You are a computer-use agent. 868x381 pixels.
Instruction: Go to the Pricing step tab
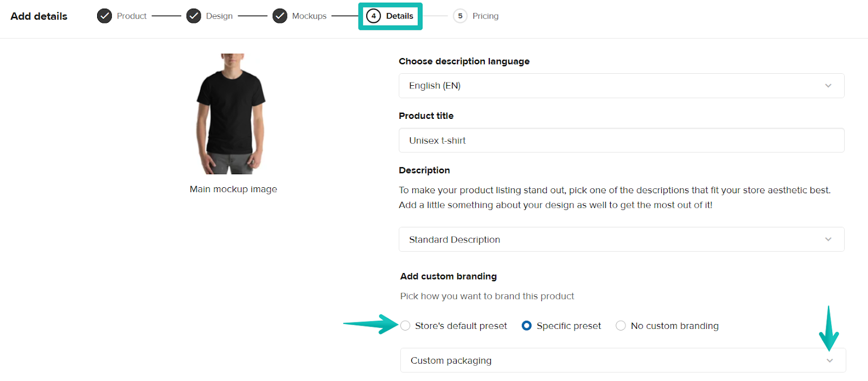(x=485, y=16)
